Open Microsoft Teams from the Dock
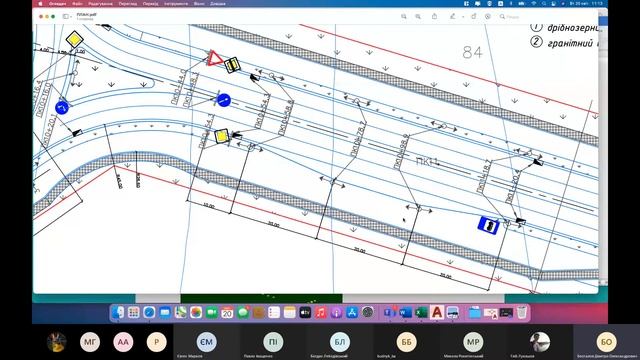Screen dimensions: 640x360 click(389, 313)
